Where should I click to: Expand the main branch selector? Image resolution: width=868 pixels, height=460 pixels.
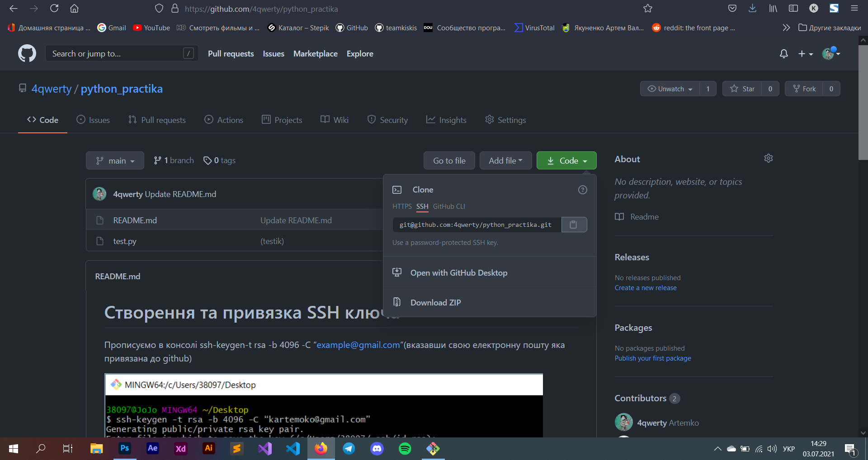click(x=115, y=160)
